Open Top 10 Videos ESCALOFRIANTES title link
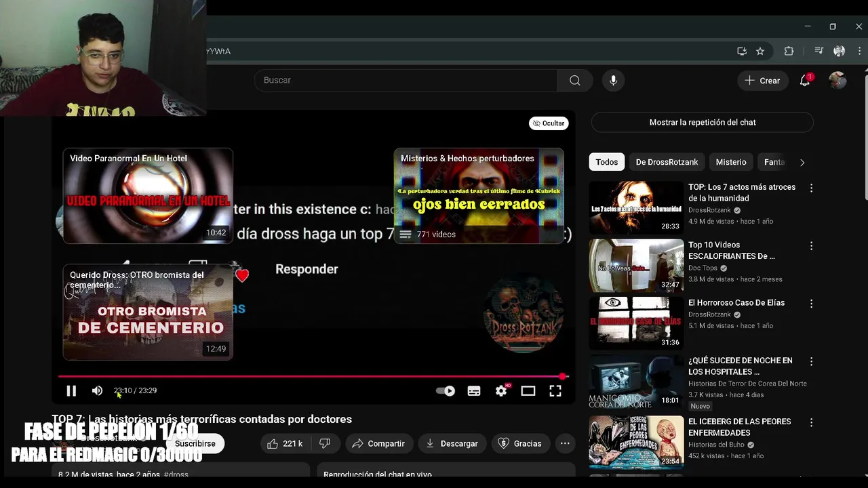The image size is (868, 488). point(732,250)
